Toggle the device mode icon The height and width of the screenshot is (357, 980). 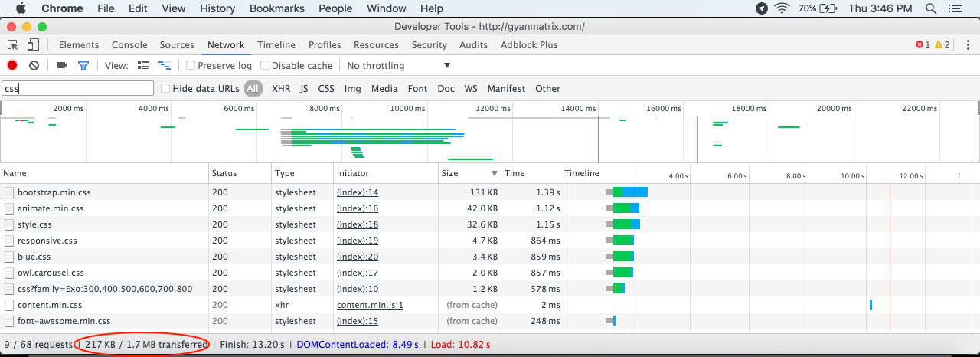pyautogui.click(x=33, y=45)
